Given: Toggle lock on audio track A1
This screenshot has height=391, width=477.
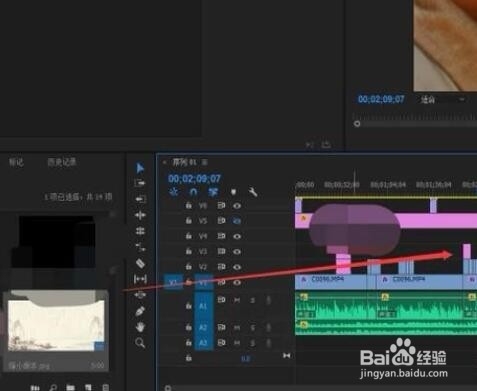Looking at the screenshot, I should [189, 305].
